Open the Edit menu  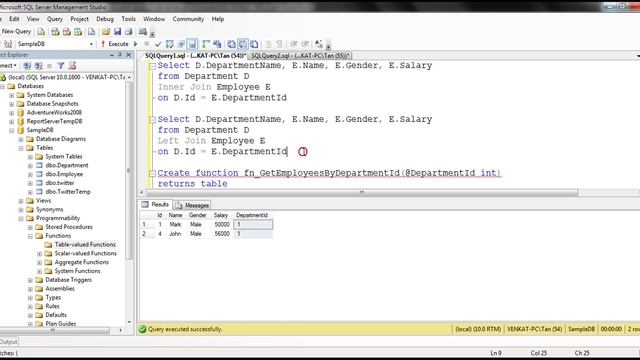pos(14,19)
